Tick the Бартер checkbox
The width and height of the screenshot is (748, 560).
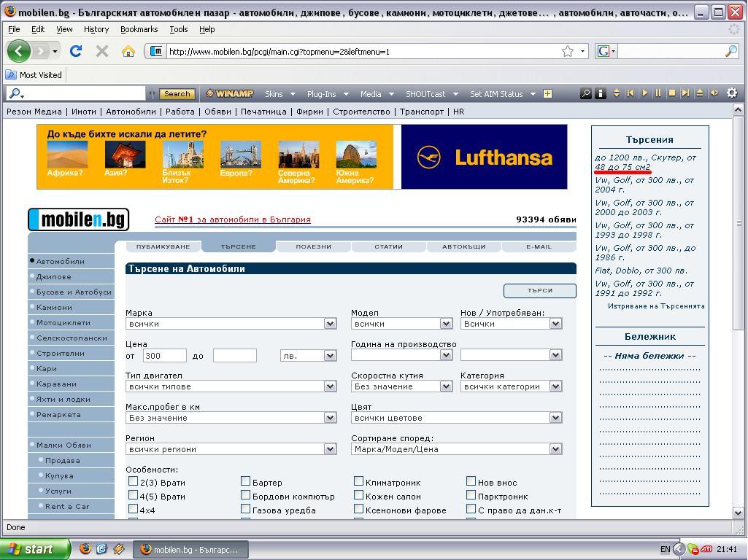[246, 481]
